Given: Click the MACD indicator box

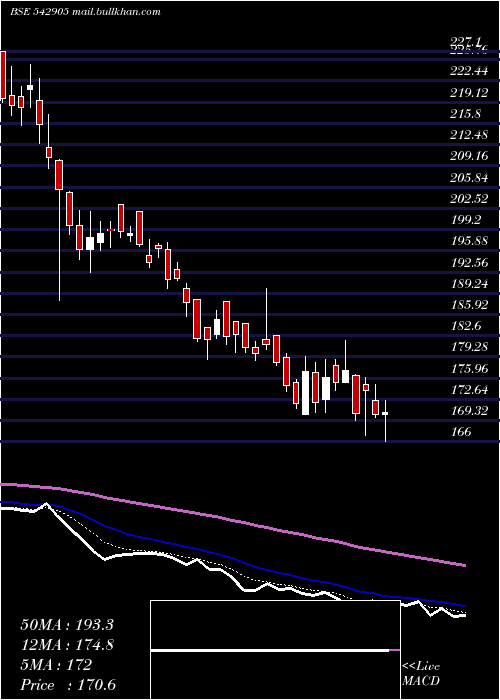Looking at the screenshot, I should click(x=275, y=650).
